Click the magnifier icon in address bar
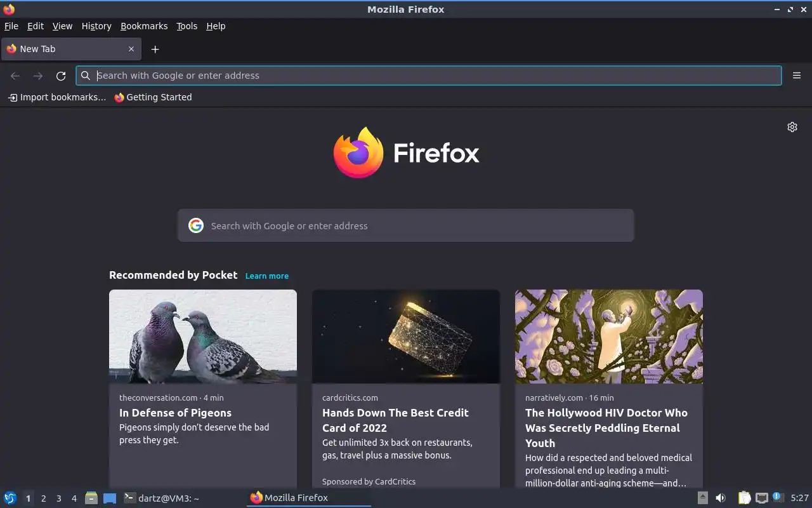This screenshot has width=812, height=508. pyautogui.click(x=86, y=76)
